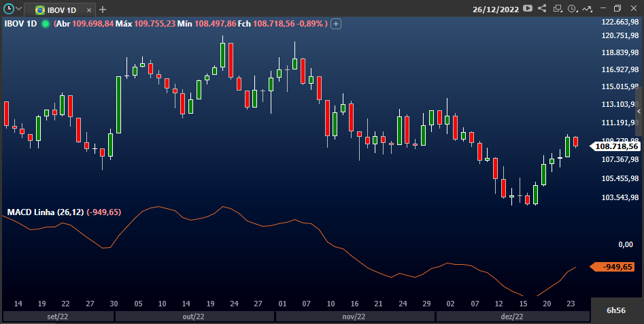
Task: Click the date label 16 on time axis
Action: point(354,304)
